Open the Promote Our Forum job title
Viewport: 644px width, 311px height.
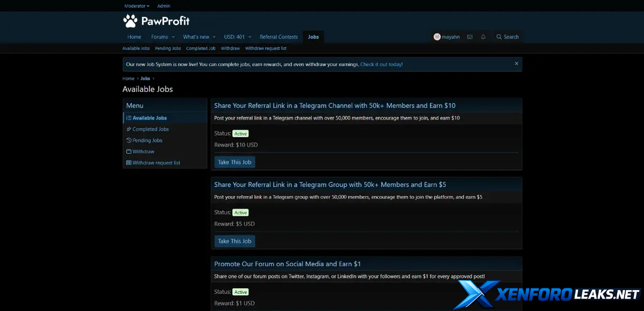click(287, 264)
